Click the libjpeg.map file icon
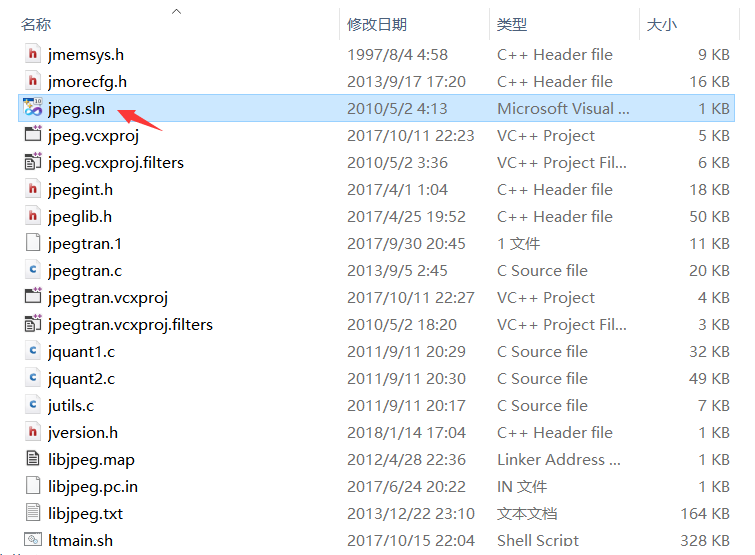Image resolution: width=755 pixels, height=555 pixels. click(32, 460)
